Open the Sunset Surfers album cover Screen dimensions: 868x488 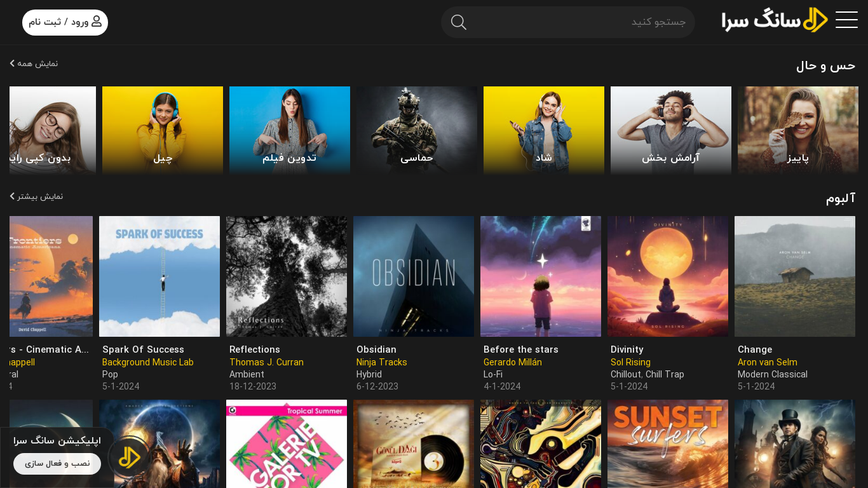coord(668,444)
